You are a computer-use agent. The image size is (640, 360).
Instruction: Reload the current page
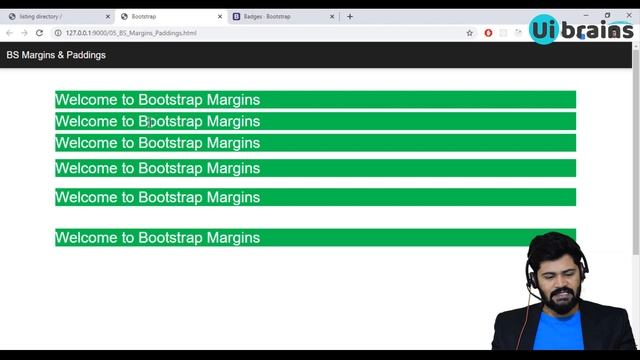tap(39, 33)
